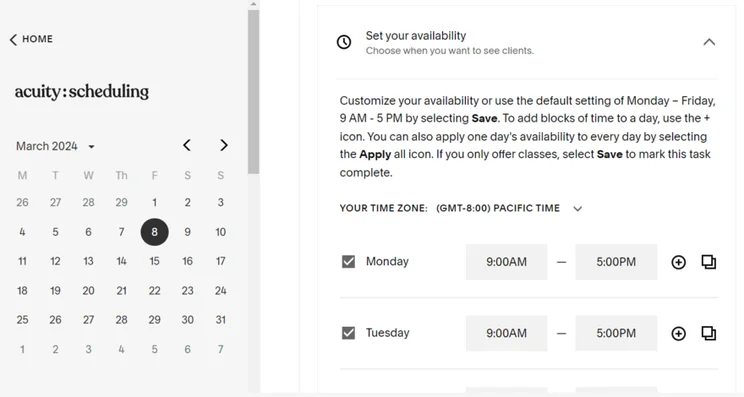Collapse the Set your availability section
Viewport: 744px width, 397px height.
tap(709, 42)
